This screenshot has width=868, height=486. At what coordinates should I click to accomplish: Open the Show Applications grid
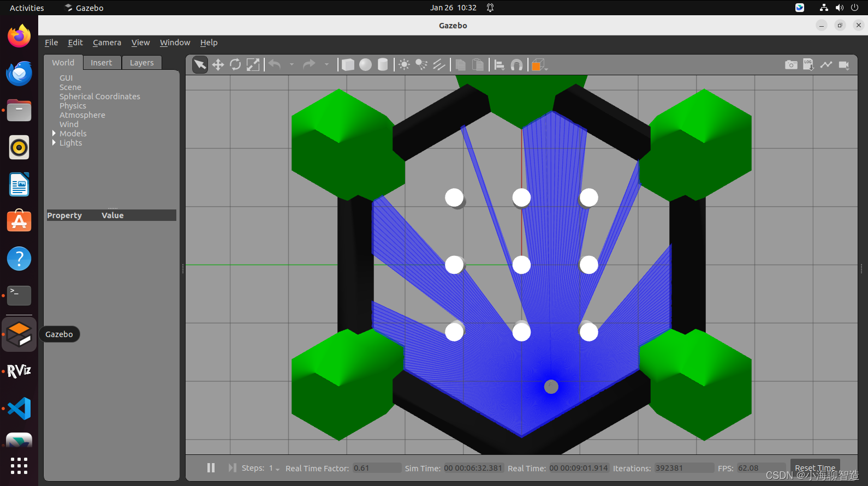pos(19,465)
